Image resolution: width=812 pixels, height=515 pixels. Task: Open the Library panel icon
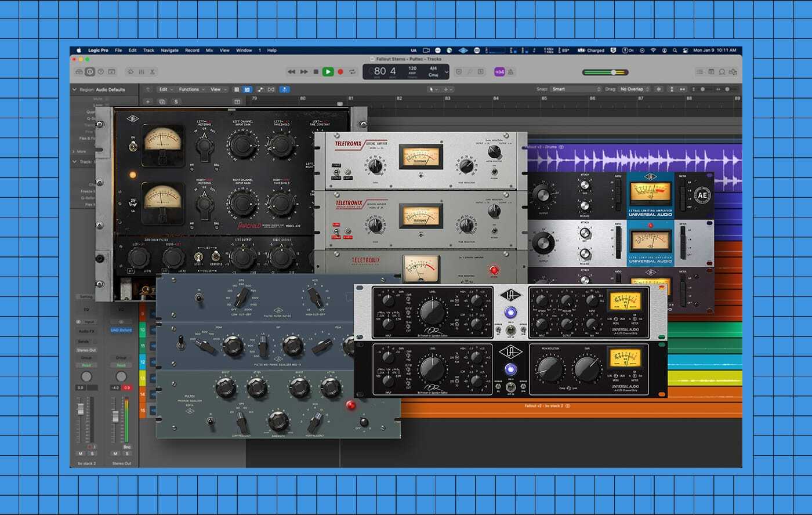point(79,72)
